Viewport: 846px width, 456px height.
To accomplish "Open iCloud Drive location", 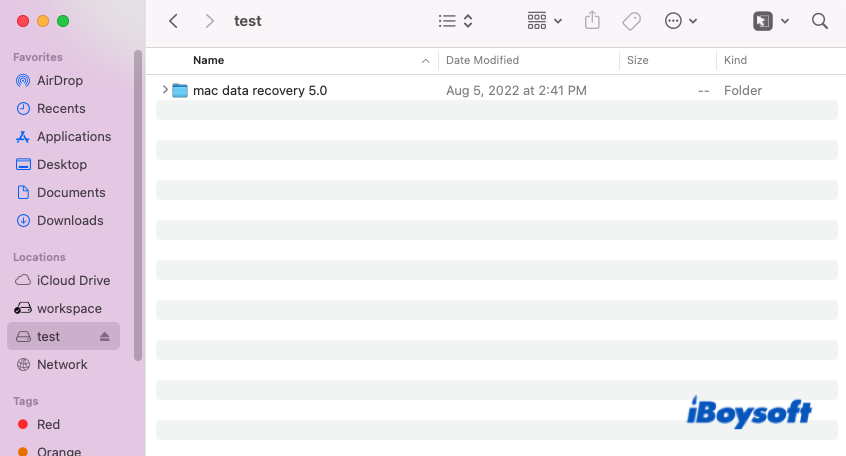I will pyautogui.click(x=73, y=281).
